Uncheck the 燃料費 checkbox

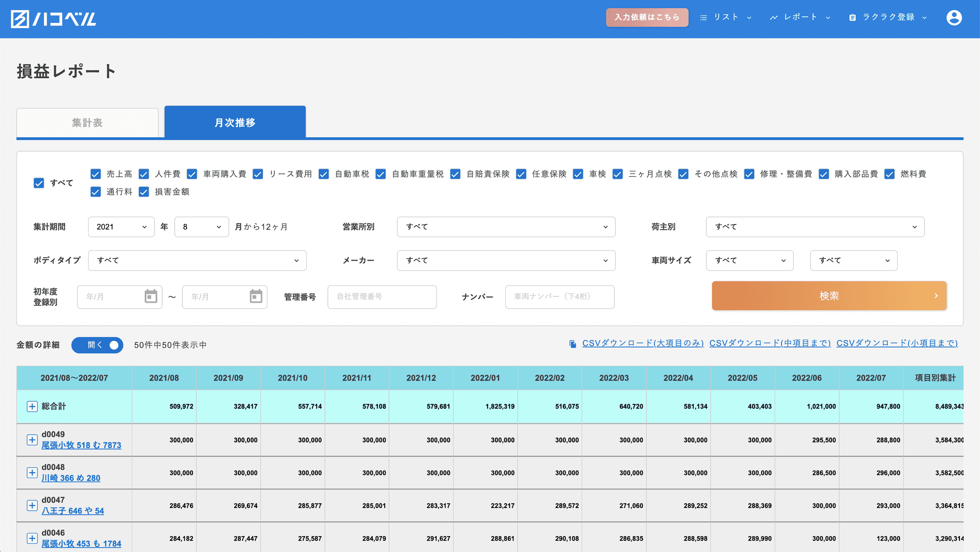tap(889, 174)
